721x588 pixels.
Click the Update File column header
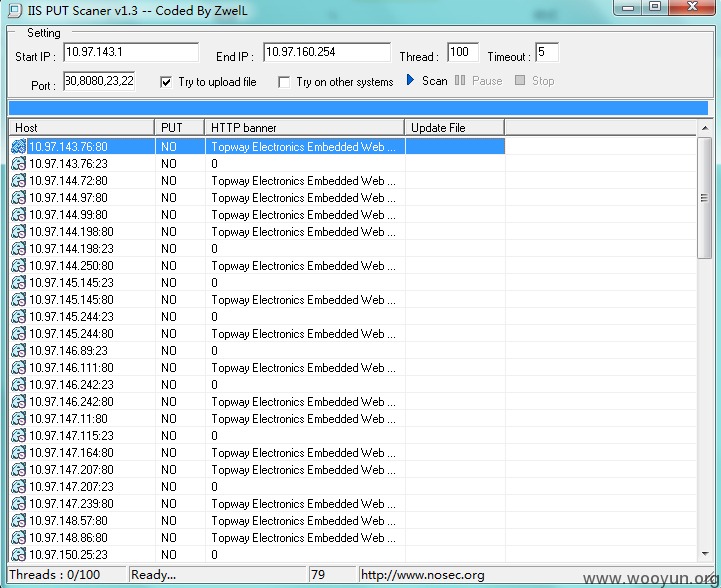(454, 127)
